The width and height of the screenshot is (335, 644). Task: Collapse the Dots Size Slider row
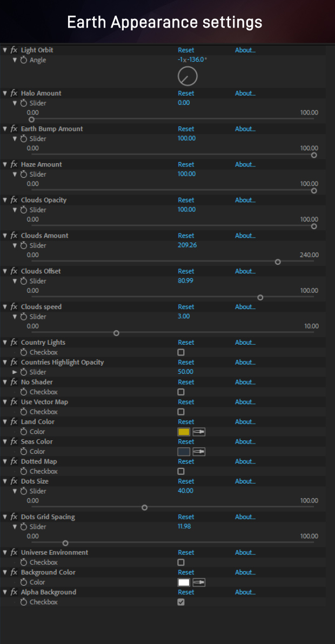[15, 491]
